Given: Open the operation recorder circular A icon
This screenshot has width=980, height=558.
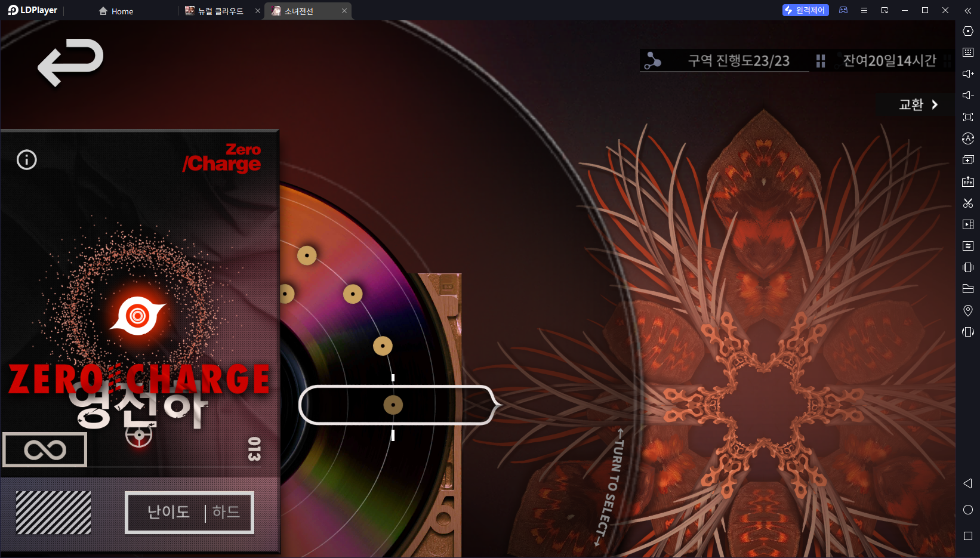Looking at the screenshot, I should point(968,138).
